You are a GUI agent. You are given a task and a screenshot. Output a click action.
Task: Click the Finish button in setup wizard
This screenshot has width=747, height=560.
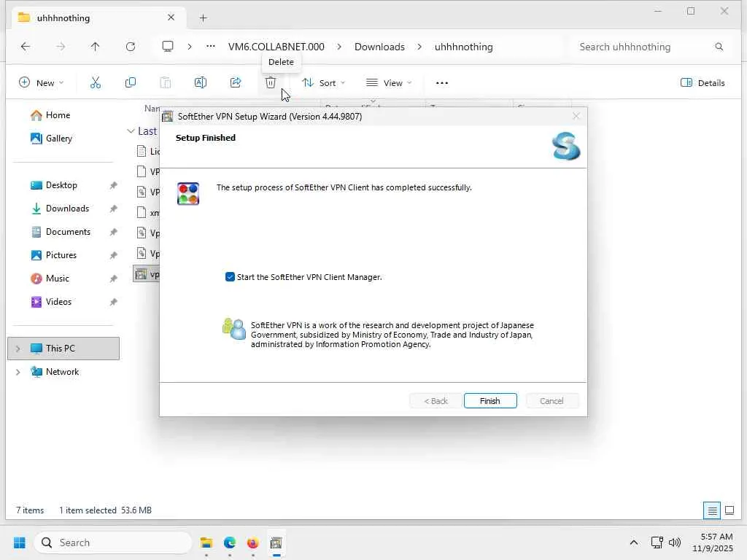tap(489, 401)
